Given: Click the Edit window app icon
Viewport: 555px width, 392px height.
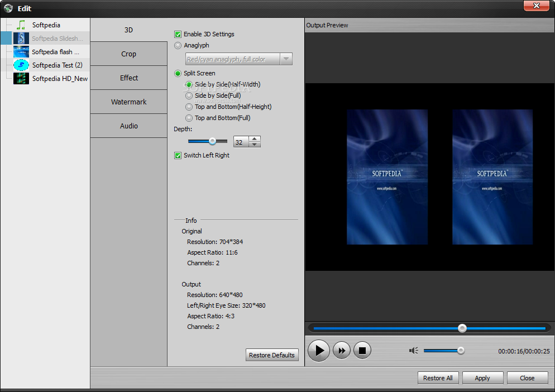Looking at the screenshot, I should [8, 8].
